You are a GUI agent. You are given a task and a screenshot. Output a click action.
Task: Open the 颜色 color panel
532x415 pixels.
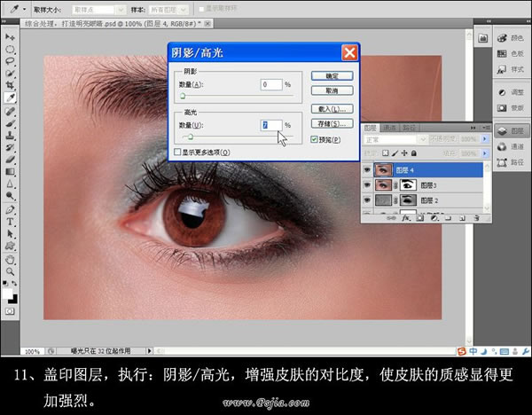pyautogui.click(x=511, y=38)
